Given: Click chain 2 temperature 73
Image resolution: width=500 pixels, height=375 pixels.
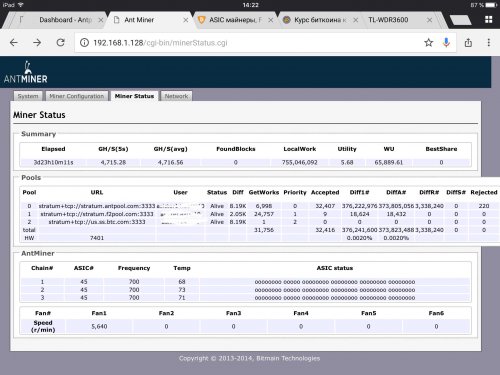Looking at the screenshot, I should point(182,290).
